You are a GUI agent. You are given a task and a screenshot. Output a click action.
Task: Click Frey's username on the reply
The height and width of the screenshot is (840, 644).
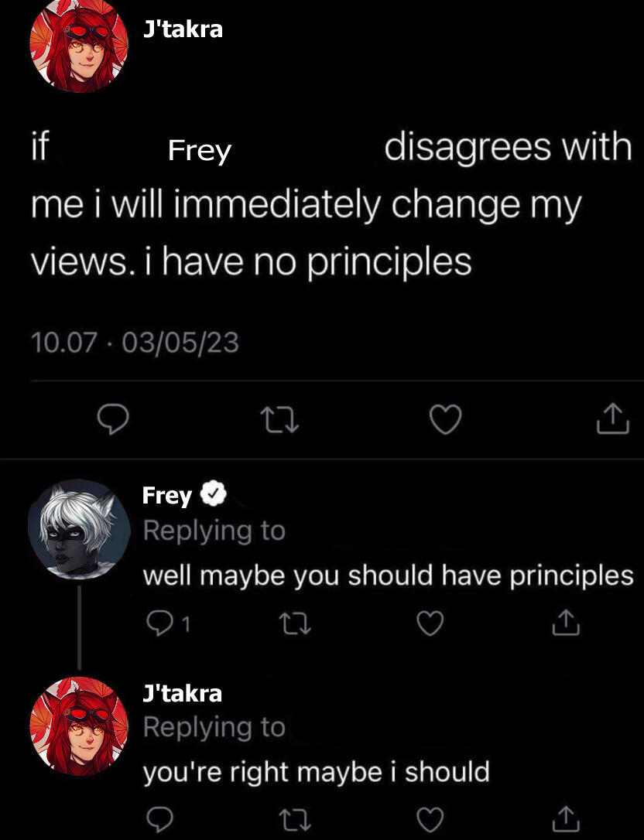coord(166,495)
